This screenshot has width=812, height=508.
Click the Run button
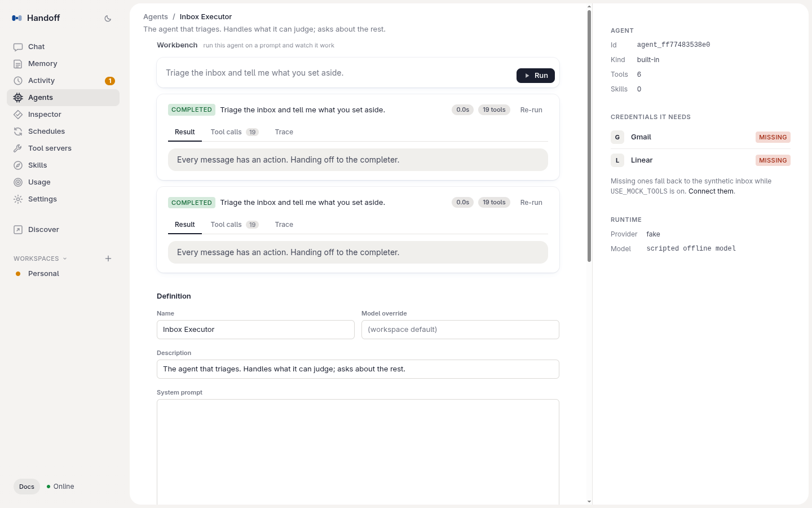click(x=536, y=76)
